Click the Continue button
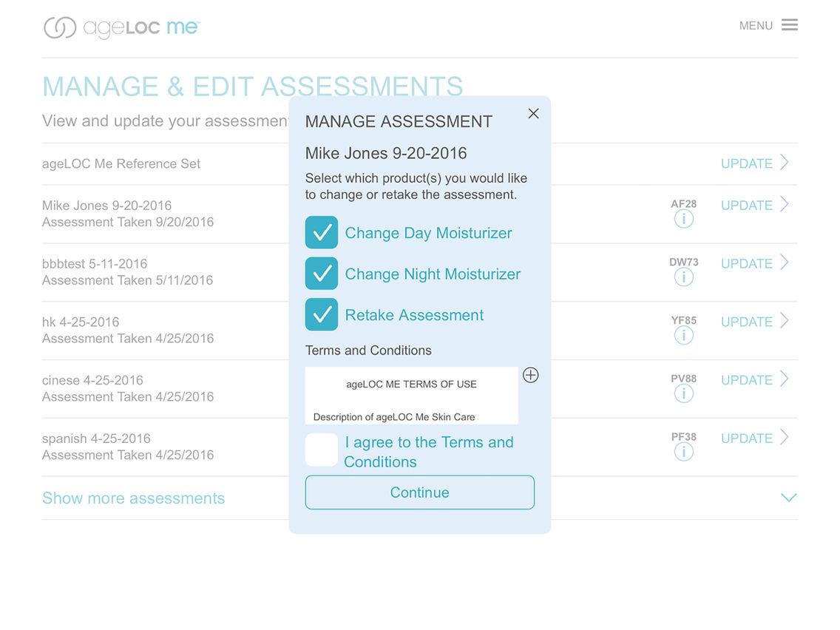This screenshot has height=630, width=840. 419,492
